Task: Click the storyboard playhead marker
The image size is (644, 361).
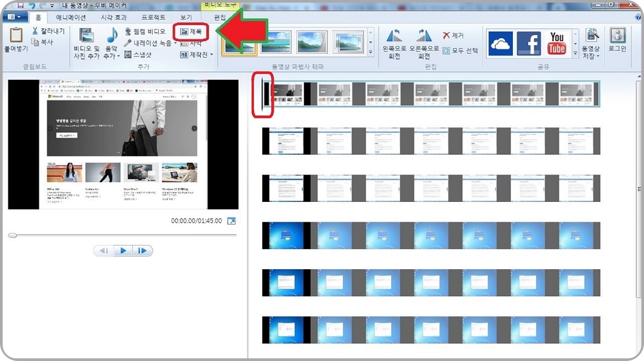Action: click(262, 94)
